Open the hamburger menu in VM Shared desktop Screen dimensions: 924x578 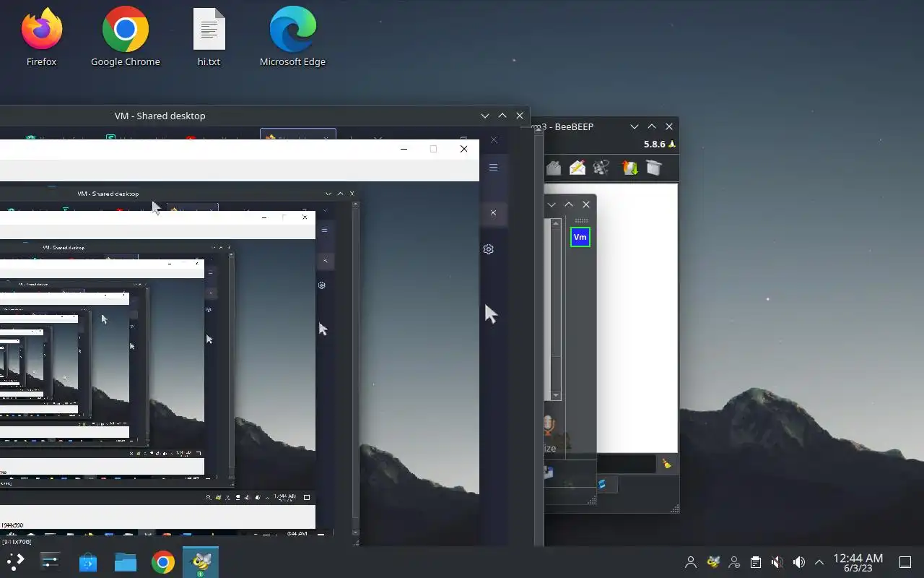(493, 167)
